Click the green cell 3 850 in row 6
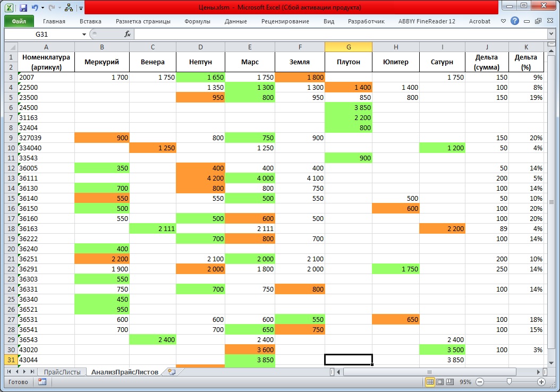The height and width of the screenshot is (392, 560). click(x=349, y=107)
